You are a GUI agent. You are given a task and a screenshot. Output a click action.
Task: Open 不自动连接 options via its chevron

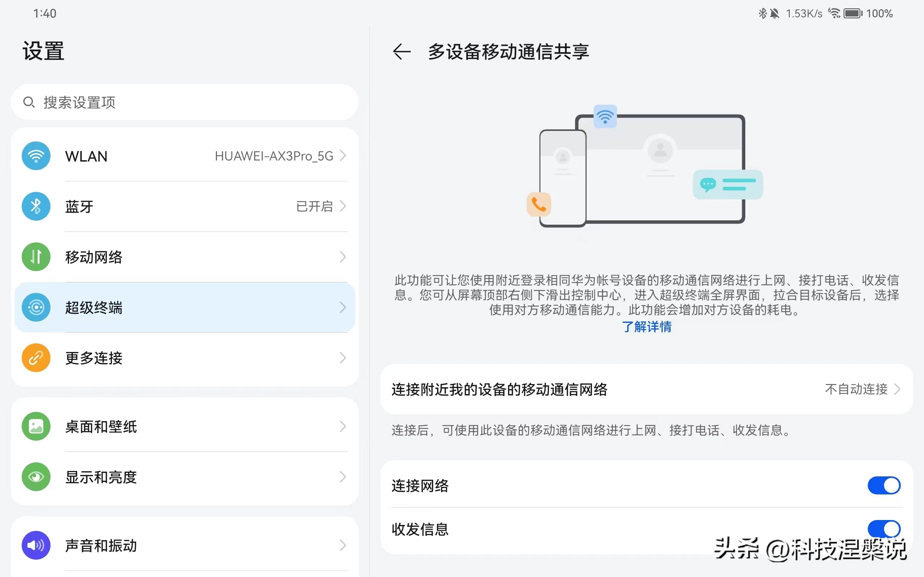[x=898, y=389]
